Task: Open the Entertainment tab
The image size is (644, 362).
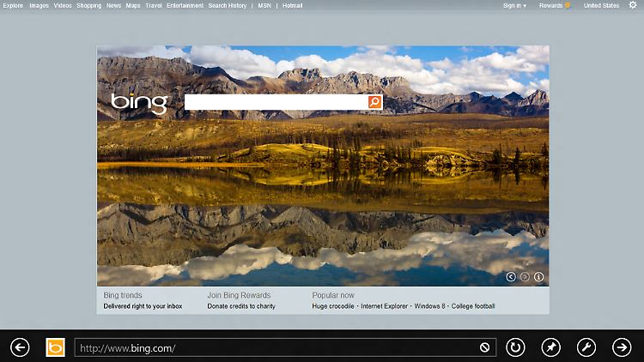Action: 185,5
